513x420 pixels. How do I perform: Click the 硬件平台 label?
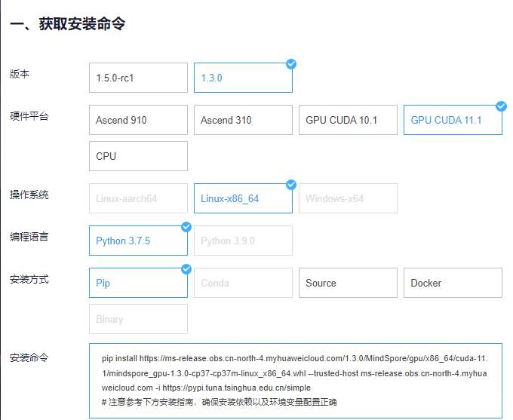[29, 116]
